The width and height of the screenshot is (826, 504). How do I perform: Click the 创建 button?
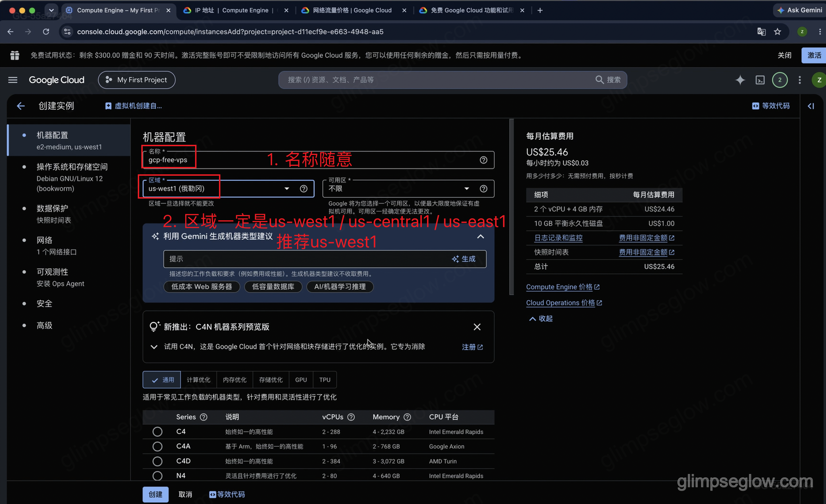coord(155,495)
